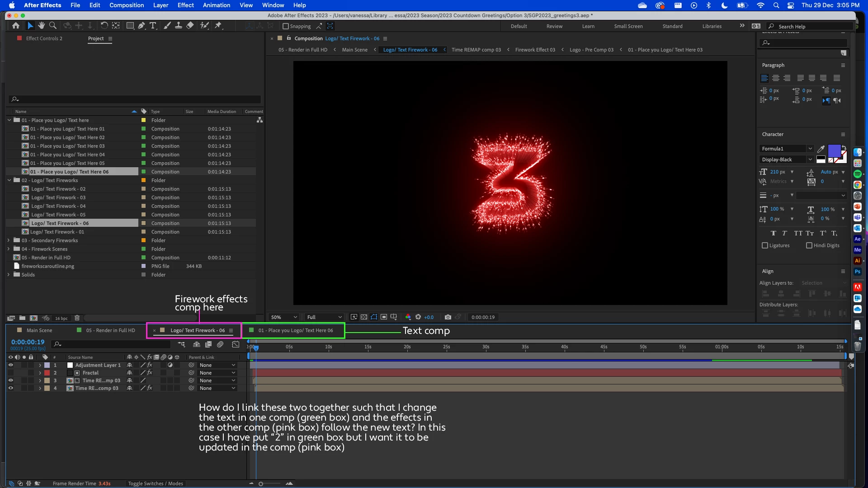Select the Eraser tool
Screen dimensions: 868x488
(190, 26)
